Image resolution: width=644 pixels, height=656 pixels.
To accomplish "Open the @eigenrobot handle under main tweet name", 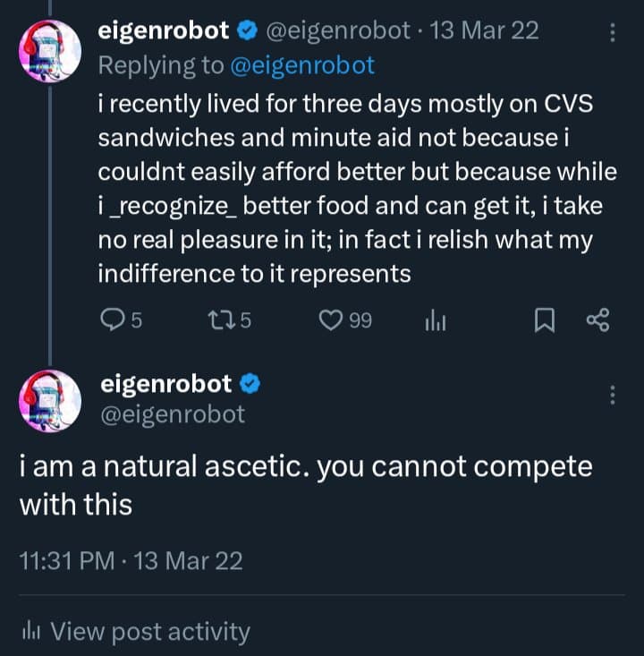I will pos(172,414).
